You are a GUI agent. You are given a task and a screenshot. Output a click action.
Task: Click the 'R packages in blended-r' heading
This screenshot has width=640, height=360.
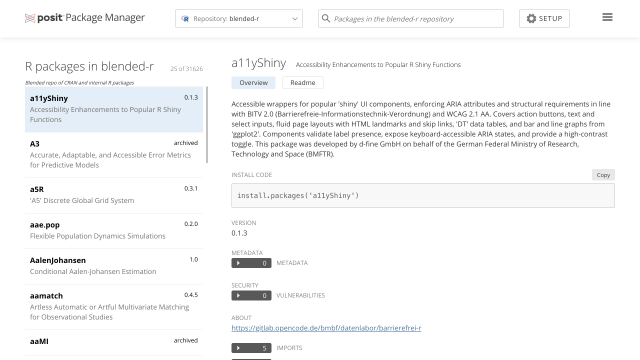(89, 66)
